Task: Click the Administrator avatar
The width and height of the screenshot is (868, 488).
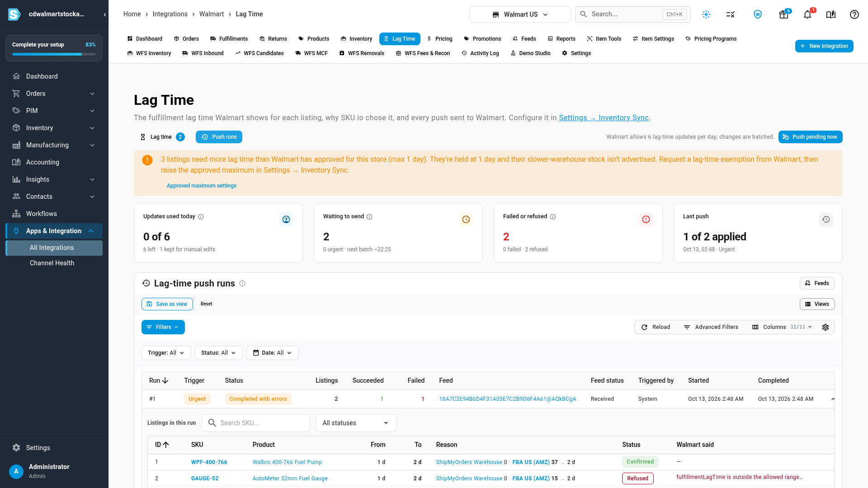Action: tap(16, 471)
